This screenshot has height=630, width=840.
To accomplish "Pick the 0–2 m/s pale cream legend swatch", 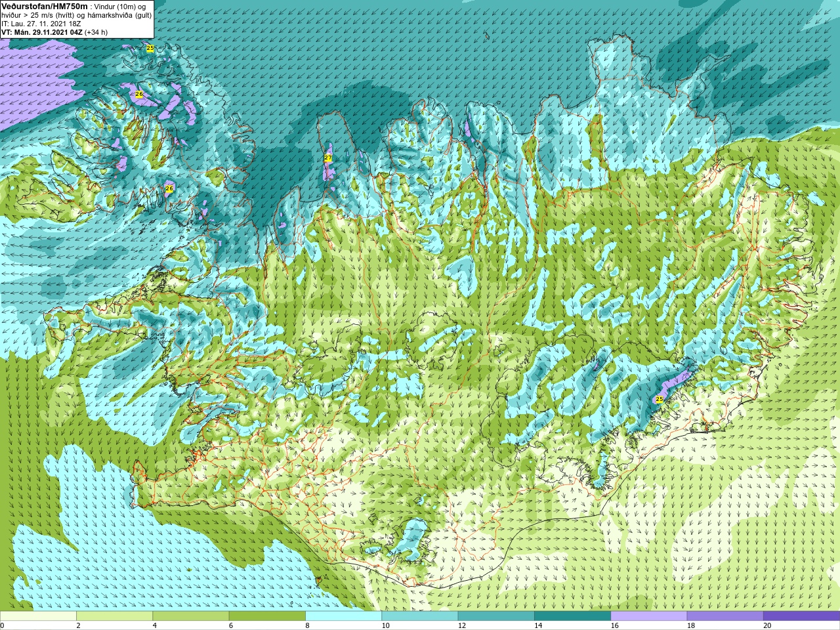I will [x=38, y=616].
